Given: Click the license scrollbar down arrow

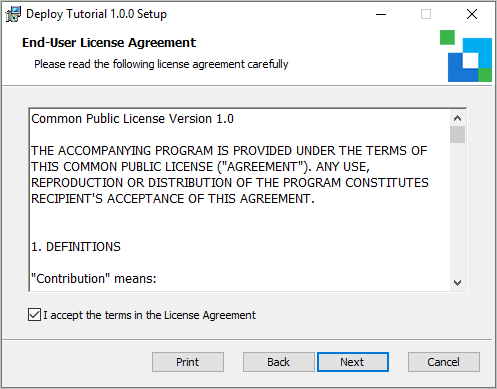Looking at the screenshot, I should tap(457, 283).
